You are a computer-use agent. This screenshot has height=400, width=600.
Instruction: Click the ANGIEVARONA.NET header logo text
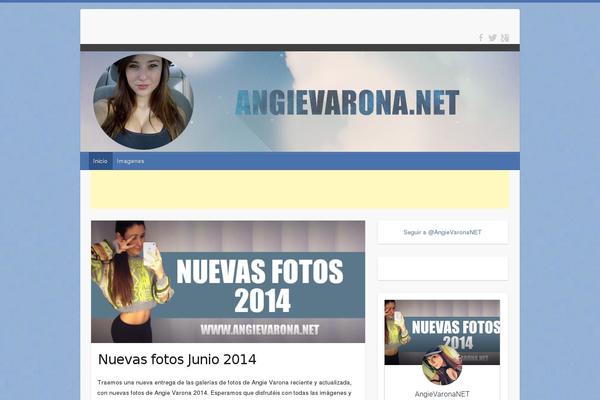click(347, 103)
